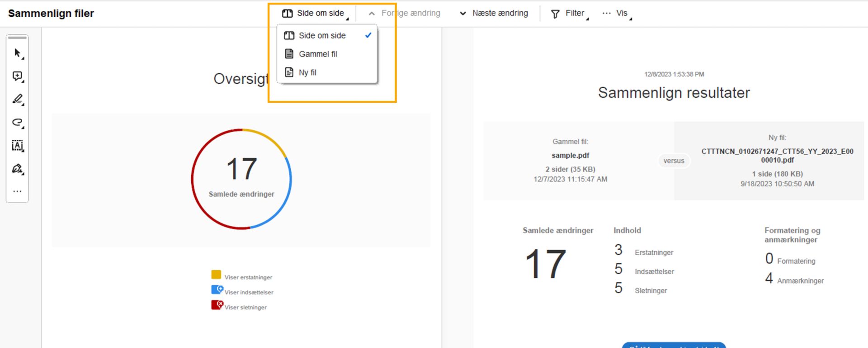Screen dimensions: 868x348
Task: Select Gammel fil view from menu
Action: click(x=327, y=54)
